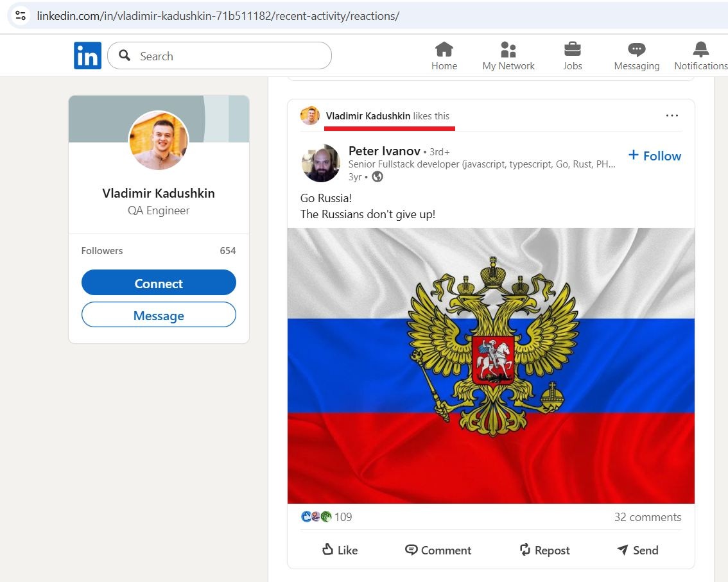Click the browser site info icon
The image size is (728, 582).
click(x=21, y=16)
